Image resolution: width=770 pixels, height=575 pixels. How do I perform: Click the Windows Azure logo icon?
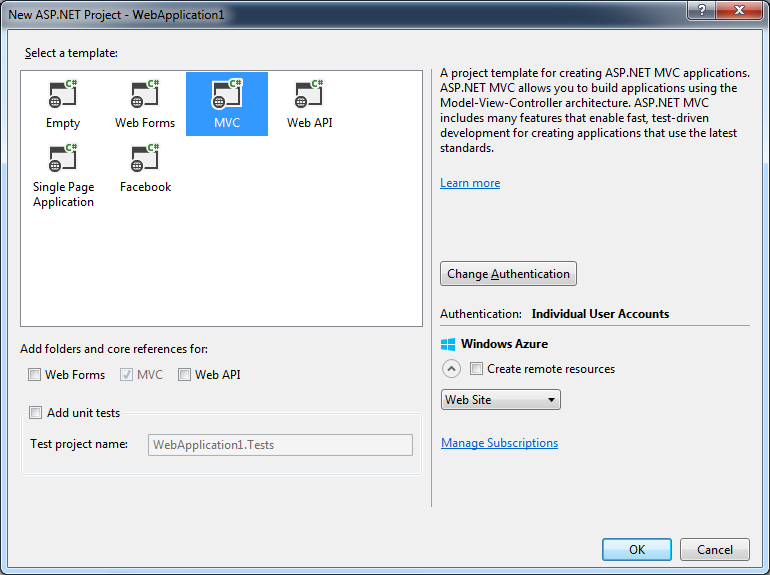(448, 344)
